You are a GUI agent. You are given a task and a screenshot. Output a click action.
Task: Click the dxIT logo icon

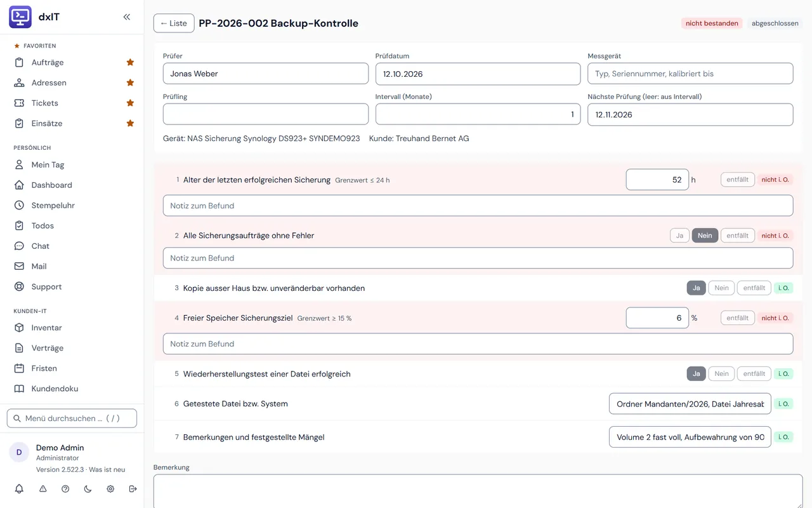pyautogui.click(x=20, y=17)
